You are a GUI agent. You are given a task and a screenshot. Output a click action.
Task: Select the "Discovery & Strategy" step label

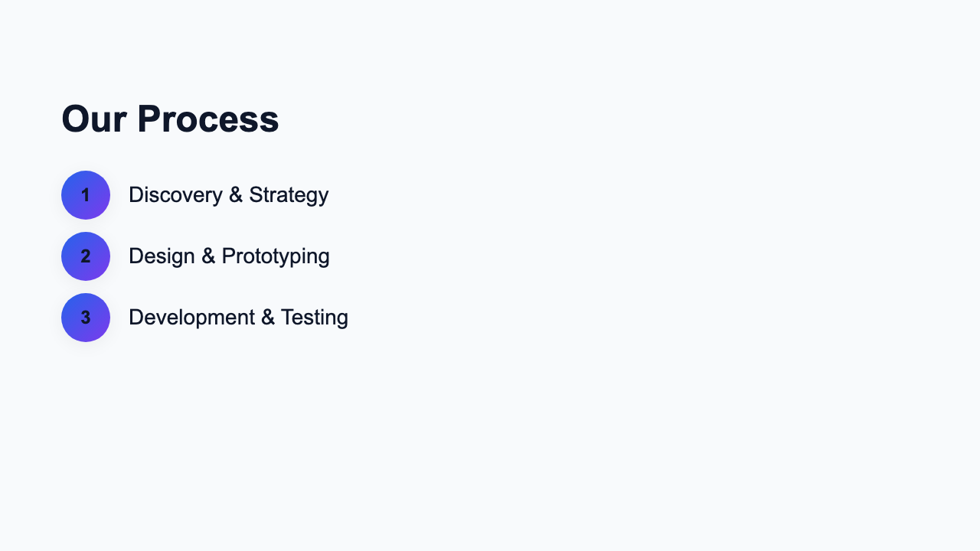tap(228, 195)
